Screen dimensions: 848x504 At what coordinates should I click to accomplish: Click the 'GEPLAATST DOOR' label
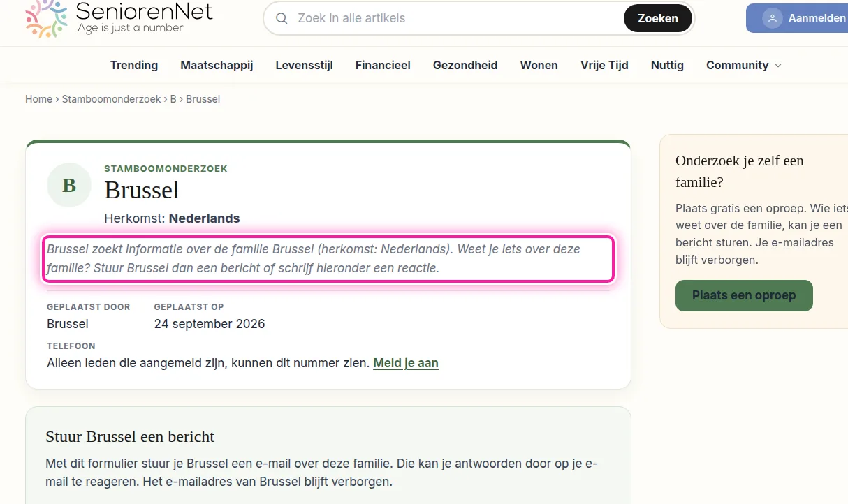89,307
